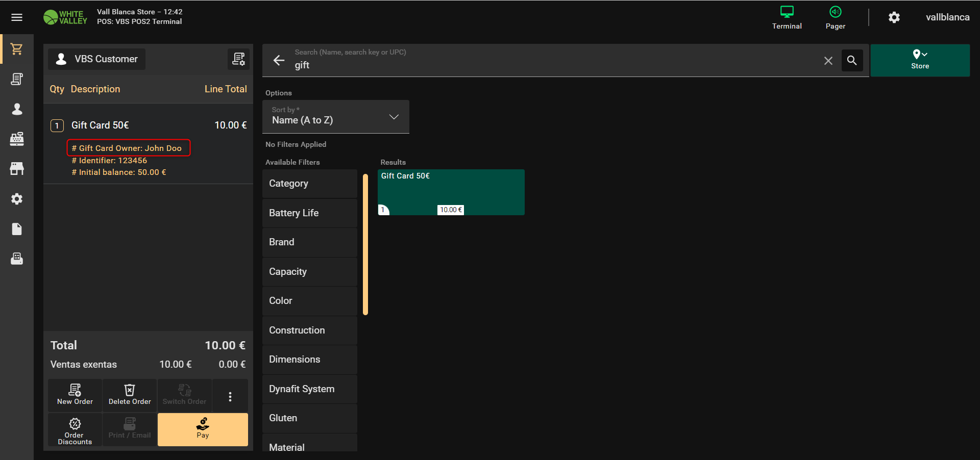Expand the Category filter
Screen dimensions: 980x460
(309, 184)
